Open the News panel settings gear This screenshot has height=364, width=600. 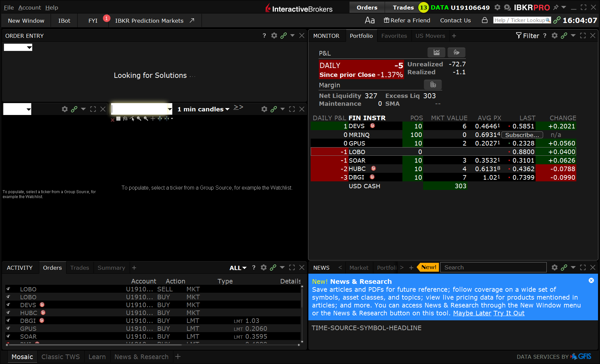tap(555, 267)
